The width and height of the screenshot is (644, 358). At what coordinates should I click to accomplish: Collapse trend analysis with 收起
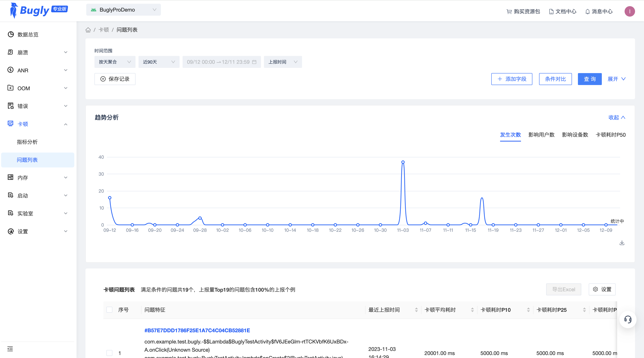click(x=617, y=117)
